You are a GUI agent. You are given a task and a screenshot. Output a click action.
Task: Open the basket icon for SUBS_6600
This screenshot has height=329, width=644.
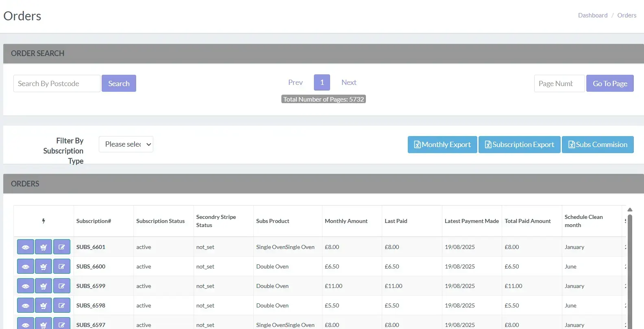tap(44, 266)
